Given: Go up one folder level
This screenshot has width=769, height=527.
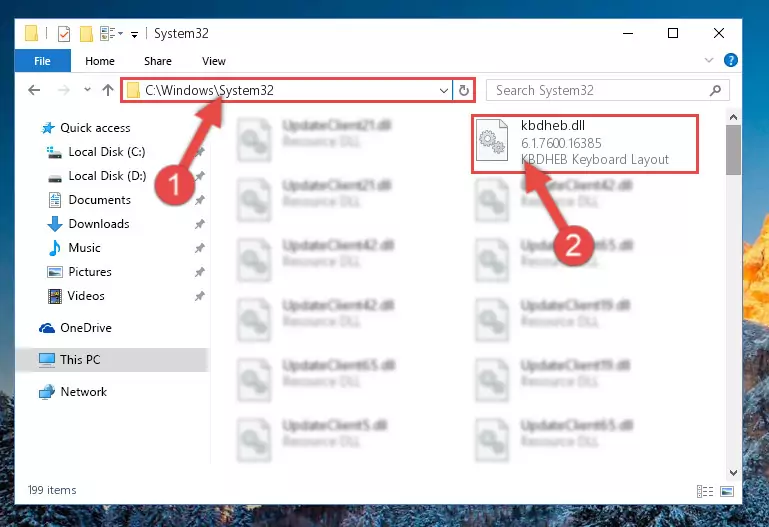Looking at the screenshot, I should [108, 90].
